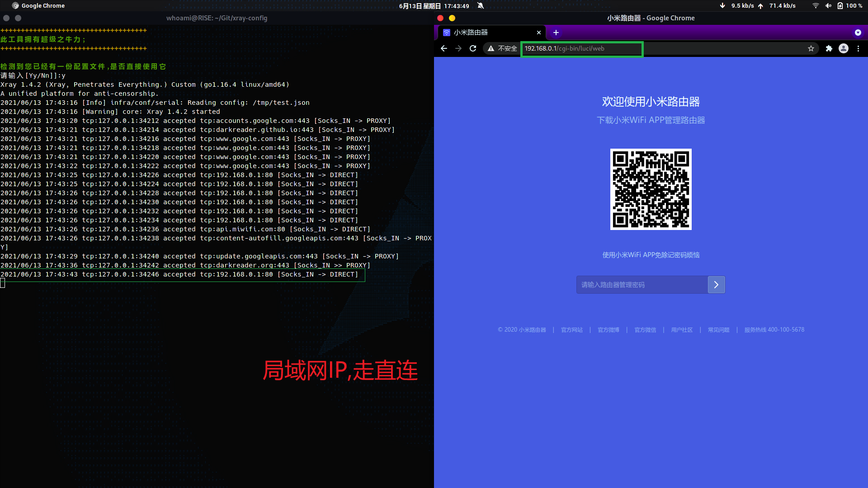Screen dimensions: 868x488
Task: Click the WiFi app QR code
Action: (651, 189)
